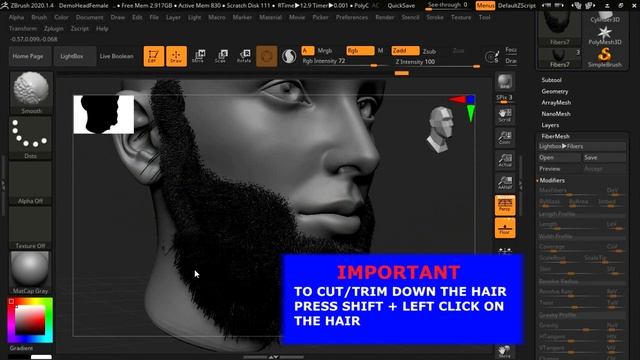Screen dimensions: 640x360
Task: Toggle the Rgb mode button
Action: (360, 51)
